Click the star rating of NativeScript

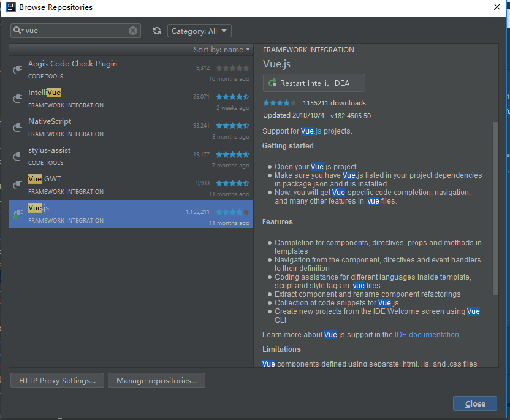coord(232,126)
